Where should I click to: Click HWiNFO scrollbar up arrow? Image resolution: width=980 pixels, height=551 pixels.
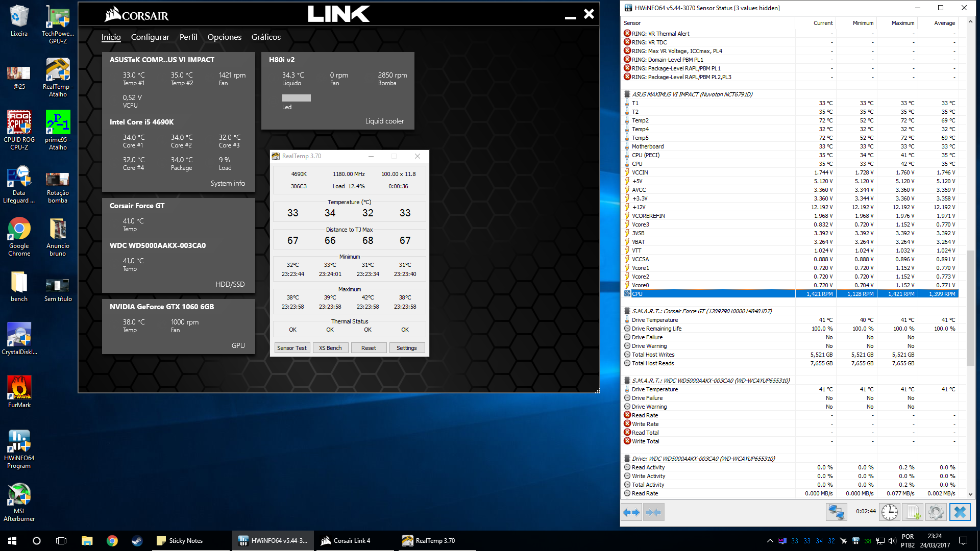point(970,21)
